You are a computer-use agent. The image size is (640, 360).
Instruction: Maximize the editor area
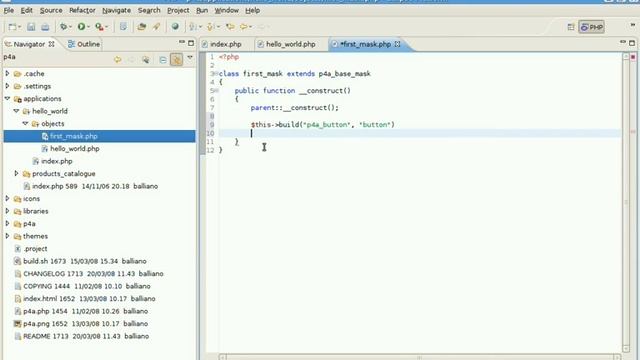632,43
